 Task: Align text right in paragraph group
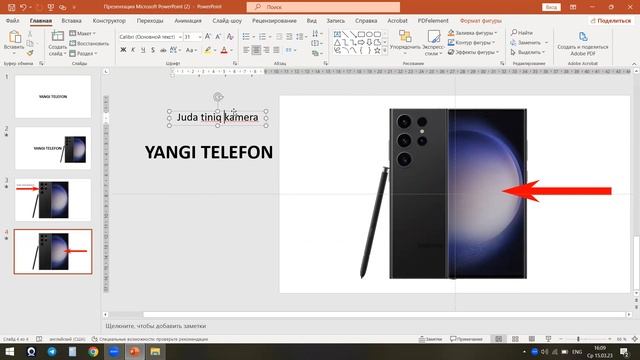tap(266, 50)
